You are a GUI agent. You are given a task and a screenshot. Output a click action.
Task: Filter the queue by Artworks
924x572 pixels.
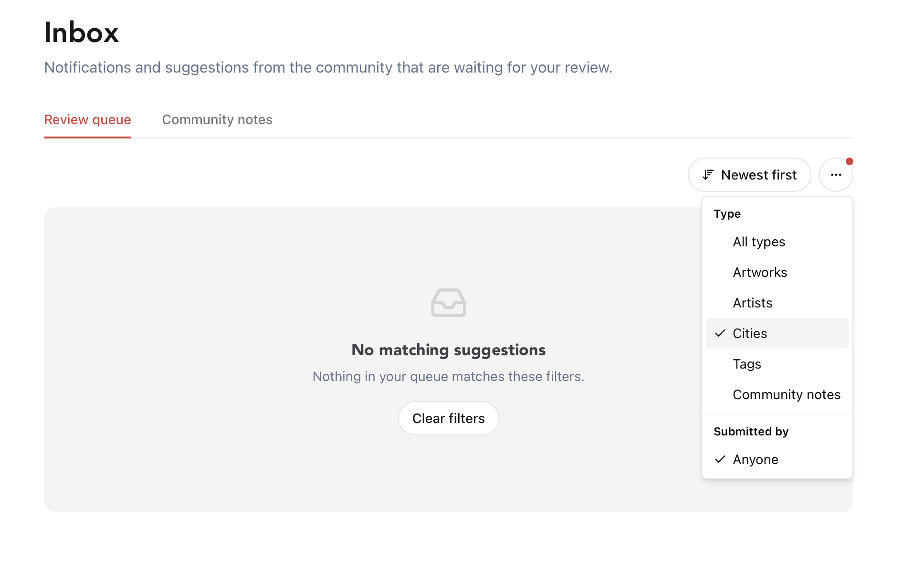click(x=777, y=272)
